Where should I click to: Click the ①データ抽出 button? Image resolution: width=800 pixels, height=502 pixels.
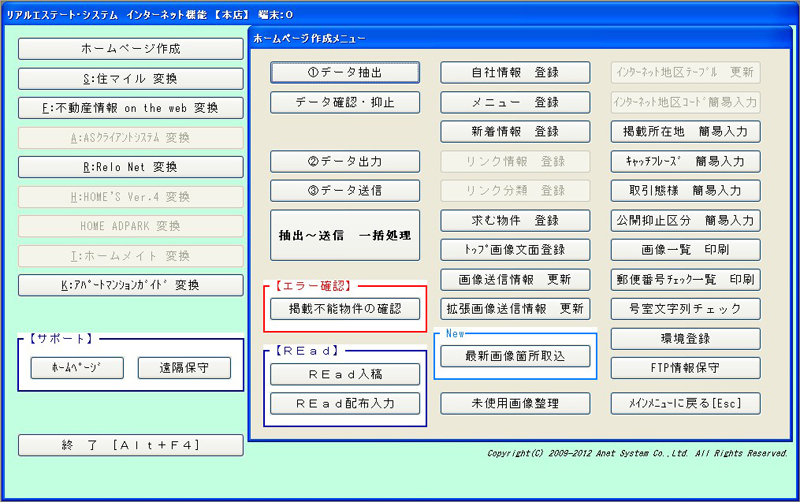coord(345,72)
